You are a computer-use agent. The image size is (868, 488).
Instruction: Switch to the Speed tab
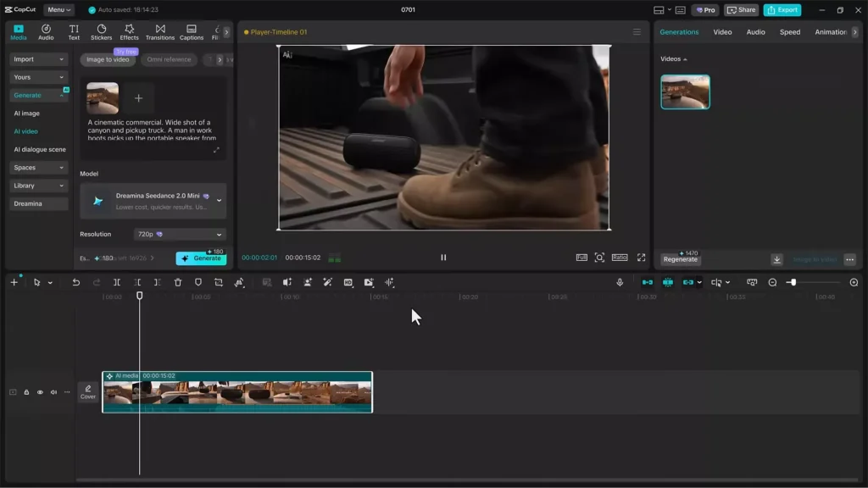pyautogui.click(x=790, y=32)
